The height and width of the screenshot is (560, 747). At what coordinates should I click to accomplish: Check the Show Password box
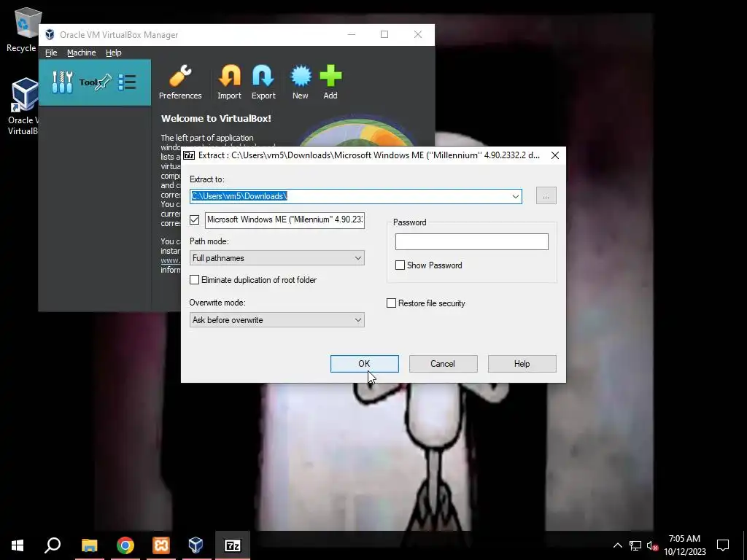pyautogui.click(x=400, y=265)
